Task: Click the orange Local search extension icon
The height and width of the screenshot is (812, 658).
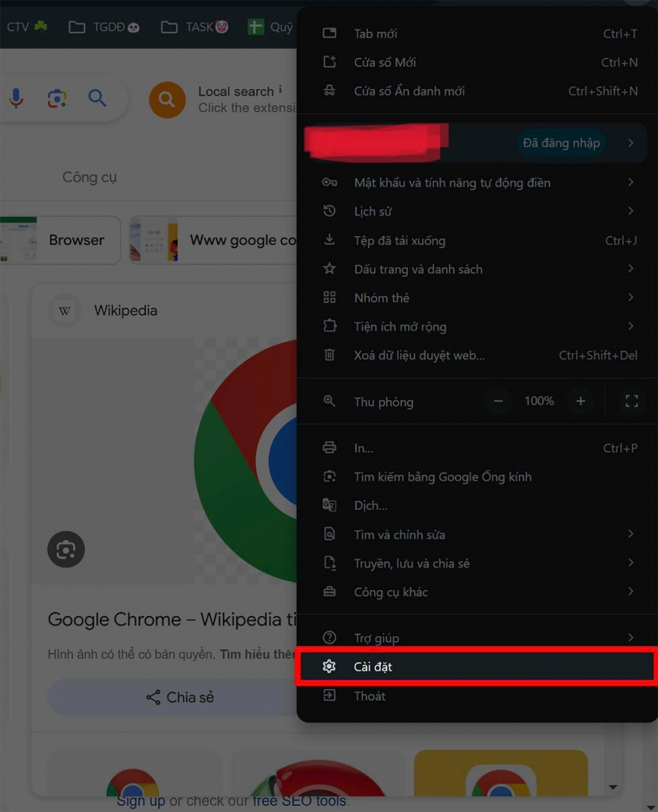Action: (x=167, y=100)
